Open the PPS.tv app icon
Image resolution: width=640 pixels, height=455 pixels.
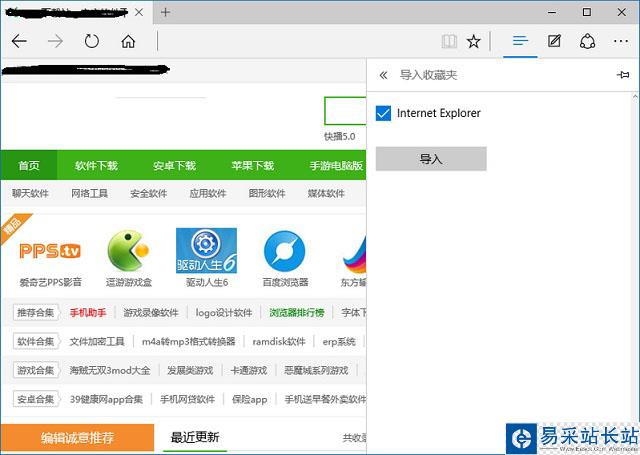click(x=50, y=251)
